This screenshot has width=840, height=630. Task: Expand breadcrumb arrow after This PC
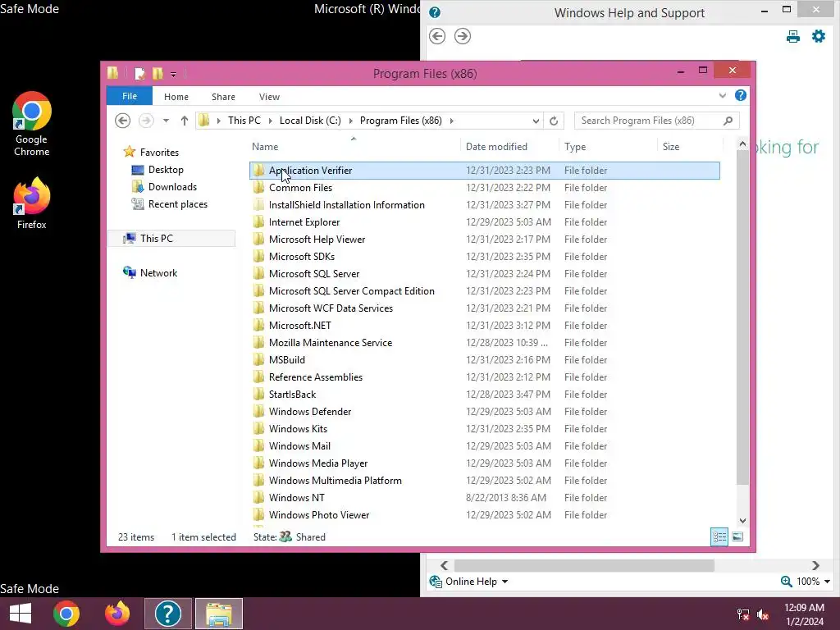click(270, 121)
